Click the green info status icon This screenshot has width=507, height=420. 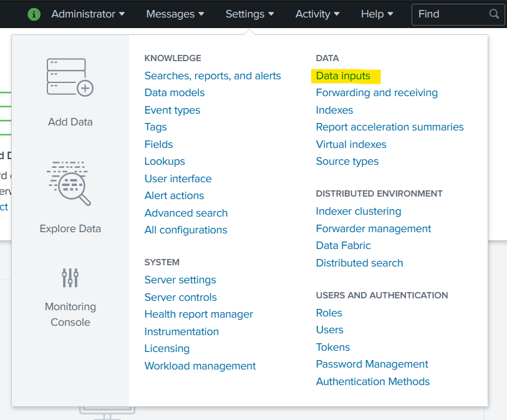point(34,14)
